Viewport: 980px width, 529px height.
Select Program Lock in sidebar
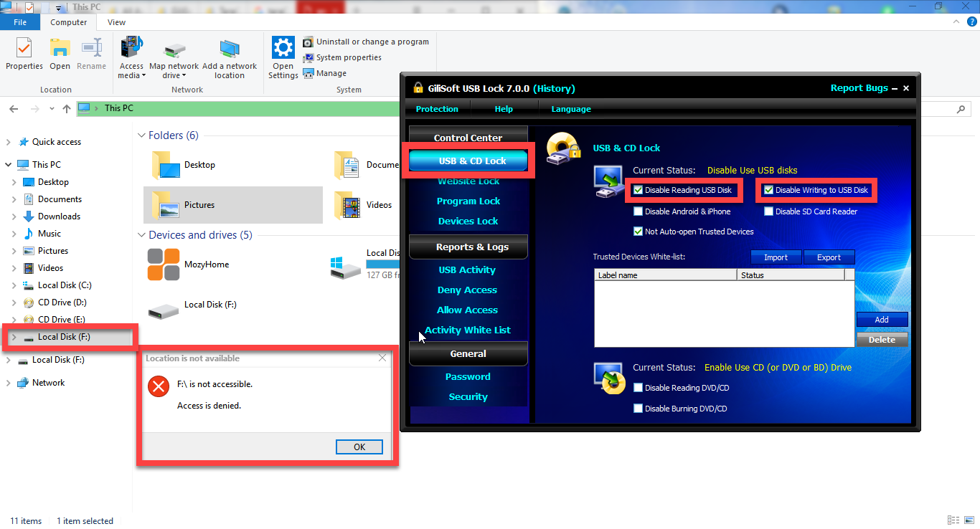tap(468, 201)
